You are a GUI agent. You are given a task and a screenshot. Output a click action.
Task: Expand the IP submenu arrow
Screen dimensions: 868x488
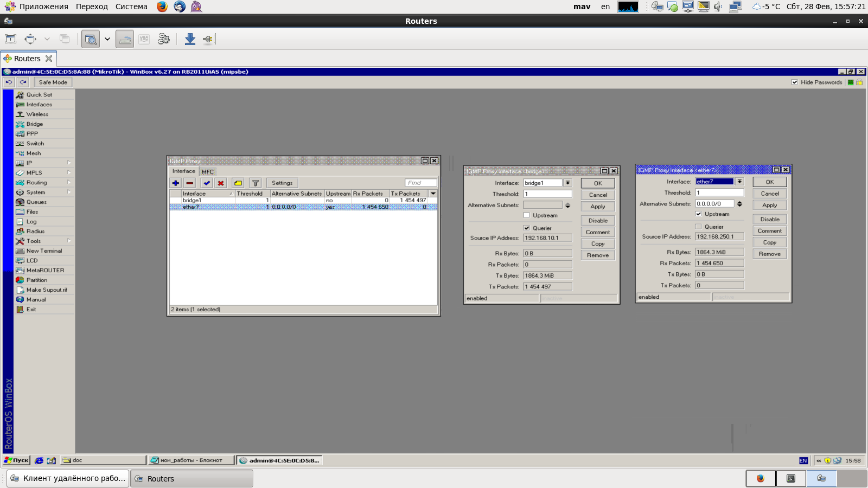click(x=69, y=163)
